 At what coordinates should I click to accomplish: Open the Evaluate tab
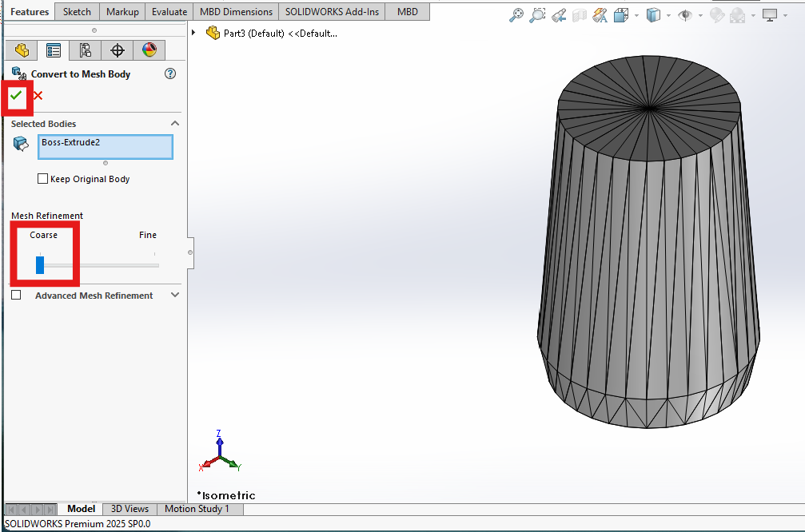pyautogui.click(x=169, y=12)
